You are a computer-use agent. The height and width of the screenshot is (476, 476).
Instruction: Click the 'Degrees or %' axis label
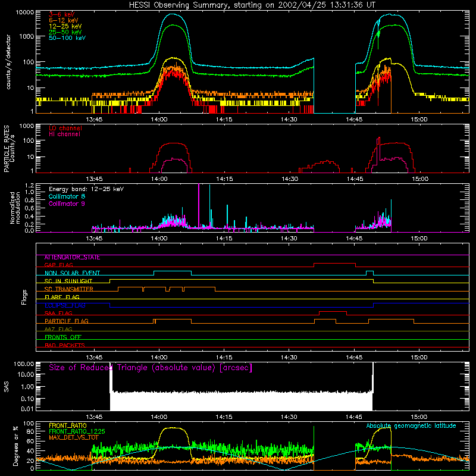16,446
